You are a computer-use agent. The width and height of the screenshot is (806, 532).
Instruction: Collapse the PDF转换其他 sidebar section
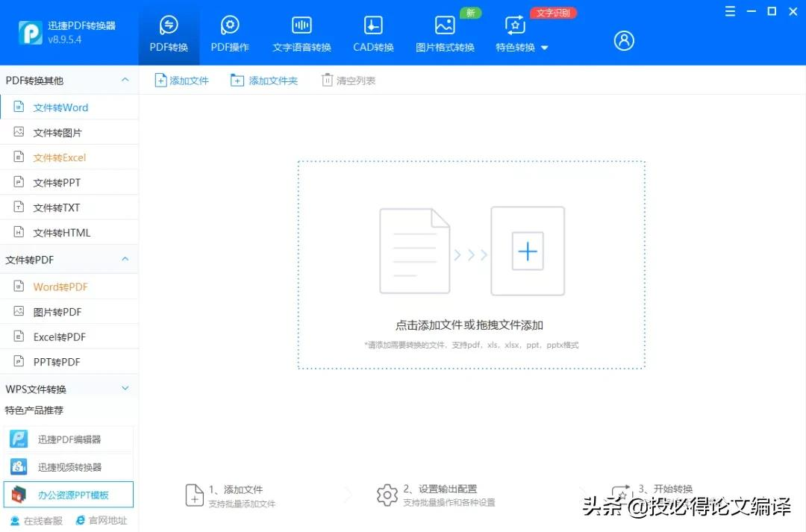click(125, 80)
